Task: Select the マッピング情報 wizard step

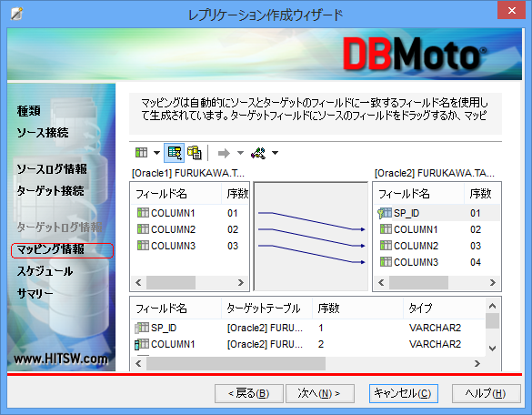Action: pos(62,250)
